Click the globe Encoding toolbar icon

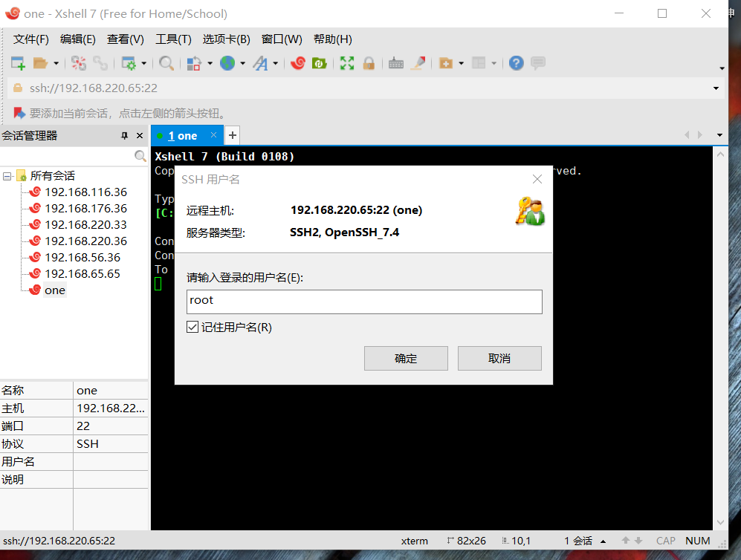pyautogui.click(x=227, y=63)
